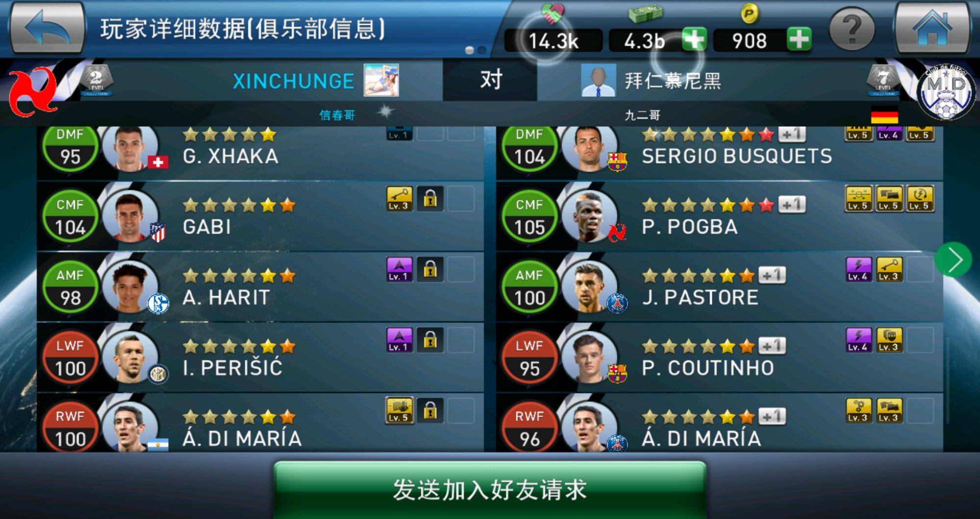Tap the locked skill slot for Perišić

[x=430, y=340]
